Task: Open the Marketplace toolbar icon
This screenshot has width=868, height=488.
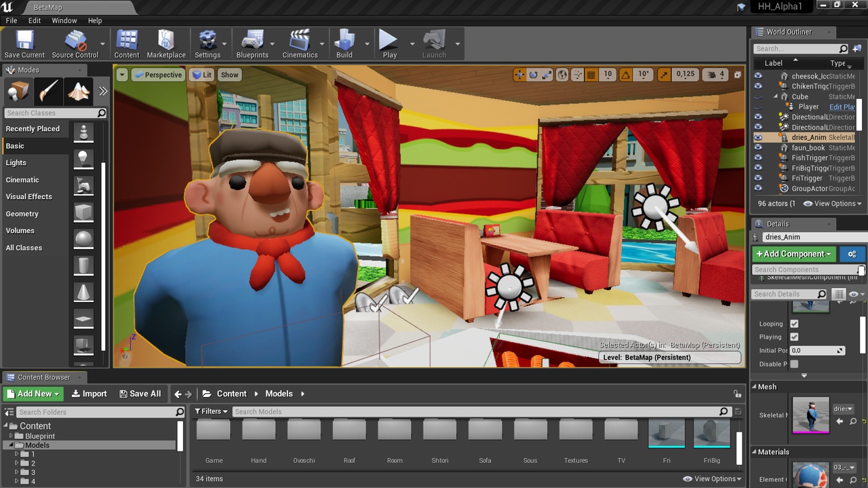Action: (166, 44)
